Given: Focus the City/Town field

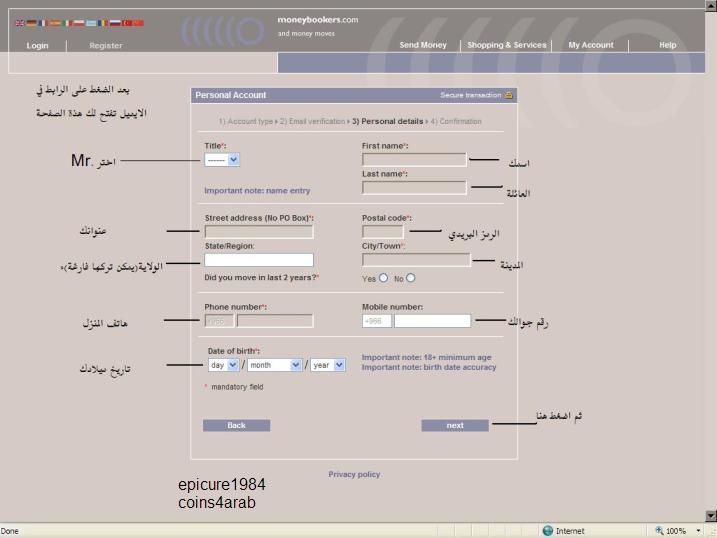Looking at the screenshot, I should pos(416,260).
